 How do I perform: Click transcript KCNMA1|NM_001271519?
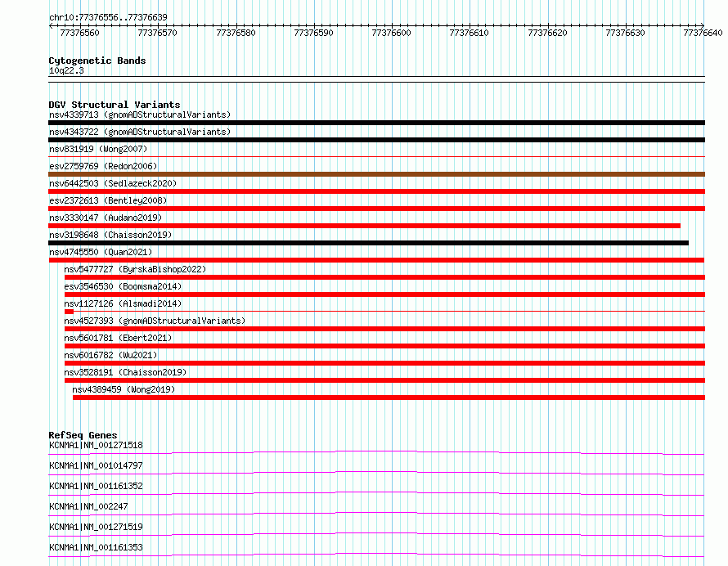point(96,527)
